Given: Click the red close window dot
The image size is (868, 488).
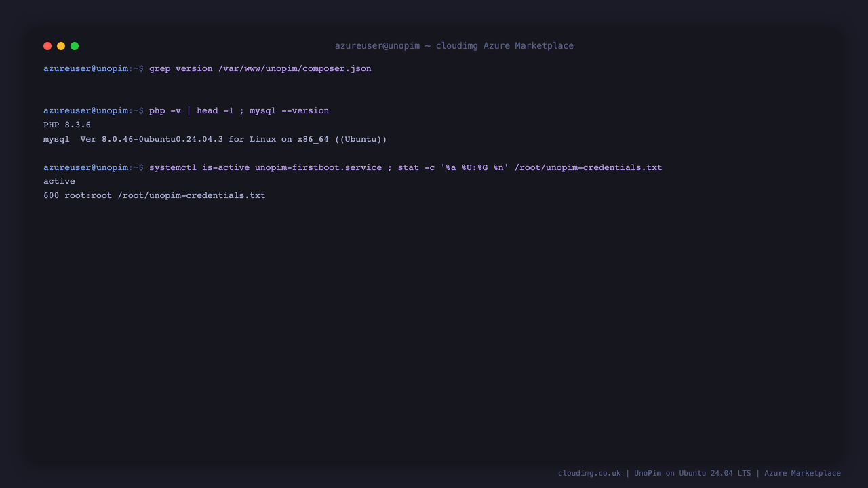Looking at the screenshot, I should [47, 46].
